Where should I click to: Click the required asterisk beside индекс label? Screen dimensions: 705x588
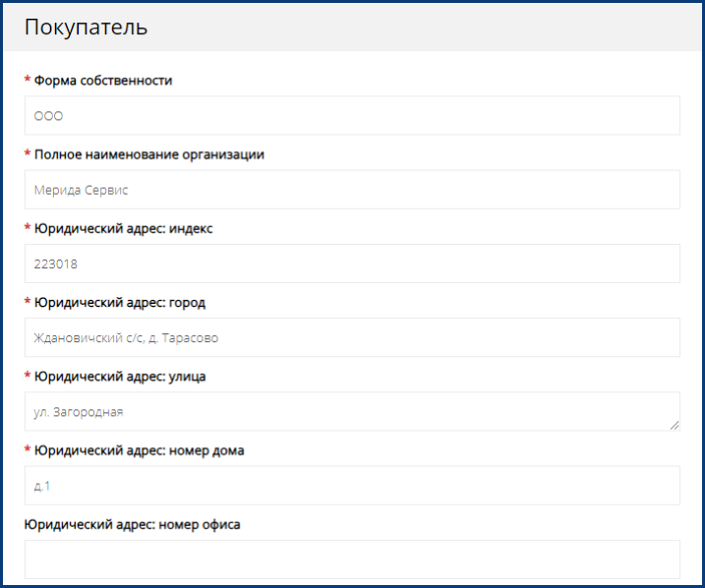point(28,228)
